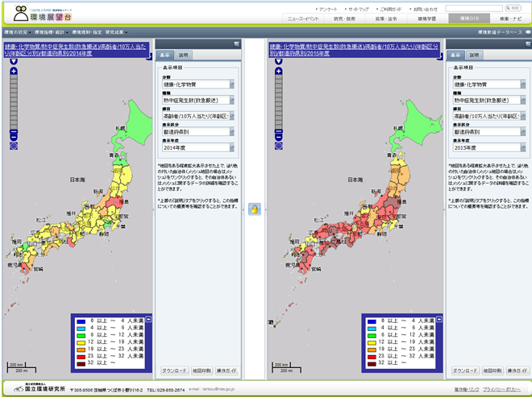Click the 地図印刷 button in right panel
The height and width of the screenshot is (397, 532).
(493, 371)
